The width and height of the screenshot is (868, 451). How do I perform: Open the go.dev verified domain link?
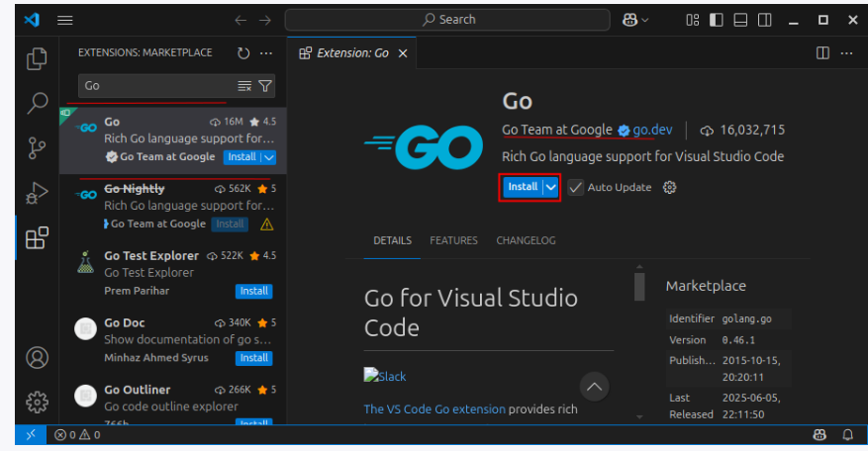(652, 130)
